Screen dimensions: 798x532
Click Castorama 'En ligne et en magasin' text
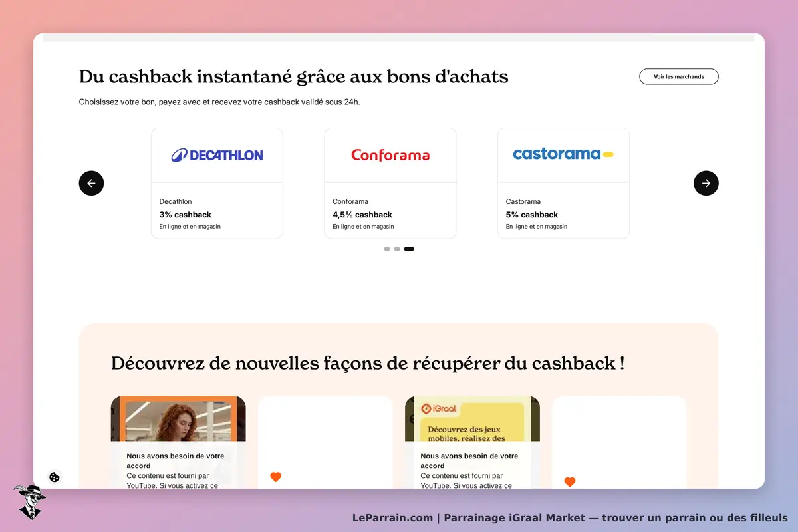[536, 227]
